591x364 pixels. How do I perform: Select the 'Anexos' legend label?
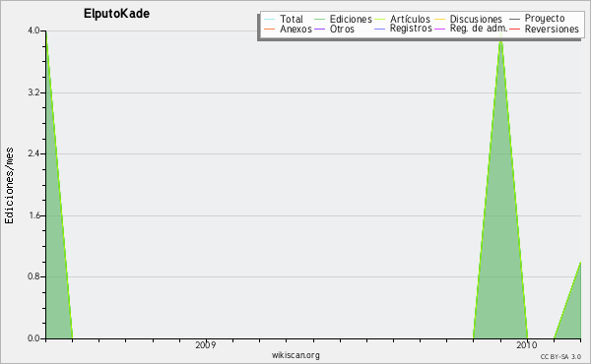click(x=295, y=29)
